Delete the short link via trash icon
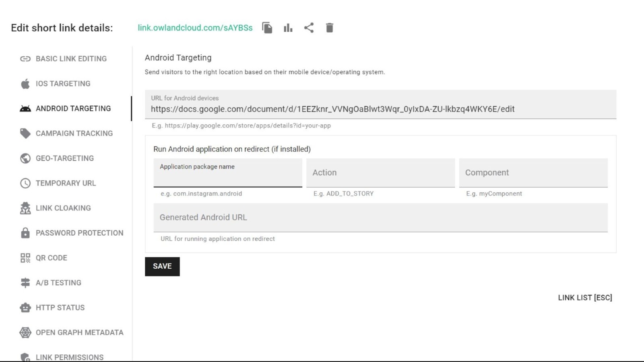Screen dimensions: 644x362 pyautogui.click(x=330, y=28)
